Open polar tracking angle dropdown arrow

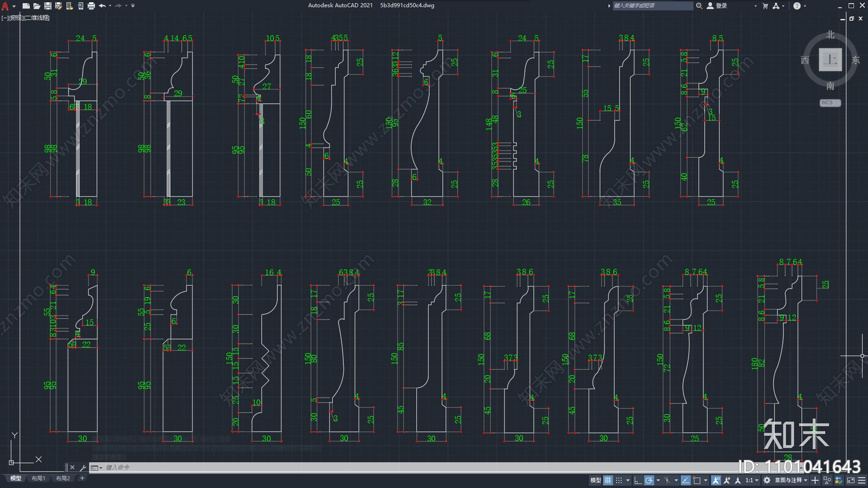(x=658, y=480)
